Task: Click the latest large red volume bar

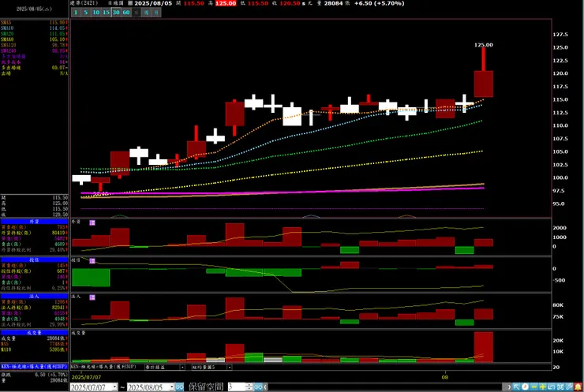Action: point(484,347)
